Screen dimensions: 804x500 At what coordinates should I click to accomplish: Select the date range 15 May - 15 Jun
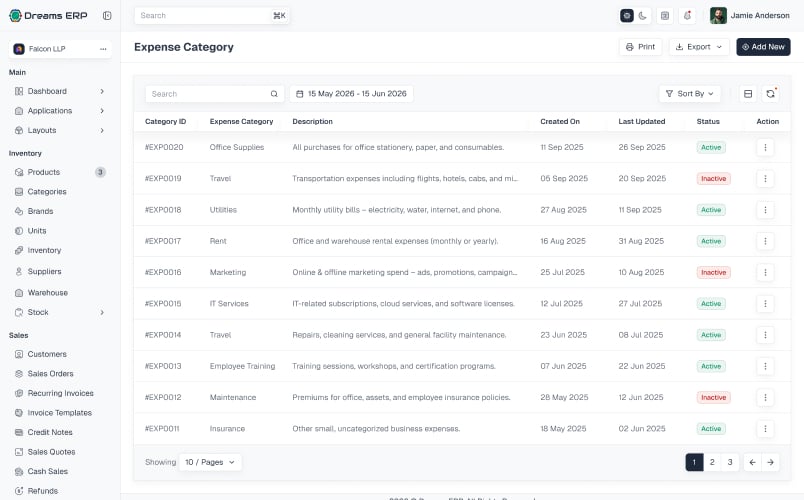click(x=352, y=94)
